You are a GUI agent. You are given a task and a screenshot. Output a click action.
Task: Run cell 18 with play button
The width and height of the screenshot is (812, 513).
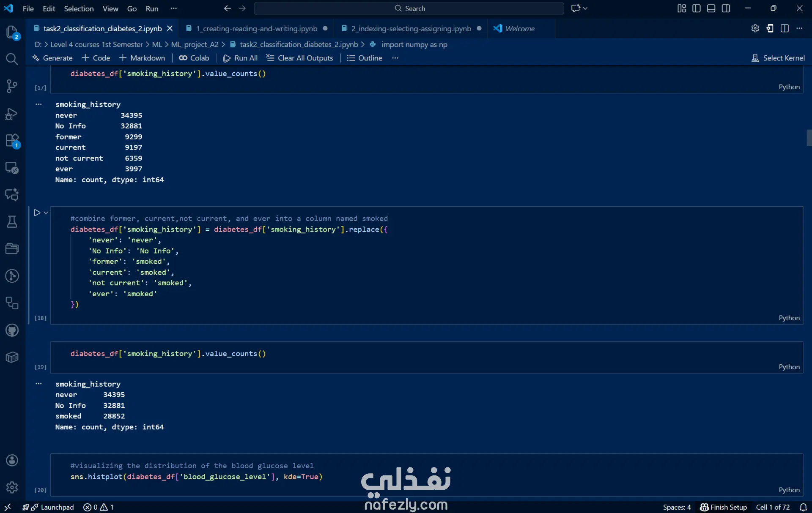37,213
